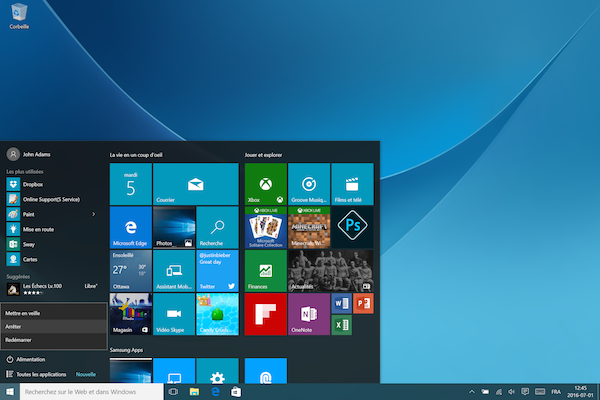Open suggested app Les Échecs Lv.100
This screenshot has width=600, height=400.
(54, 289)
